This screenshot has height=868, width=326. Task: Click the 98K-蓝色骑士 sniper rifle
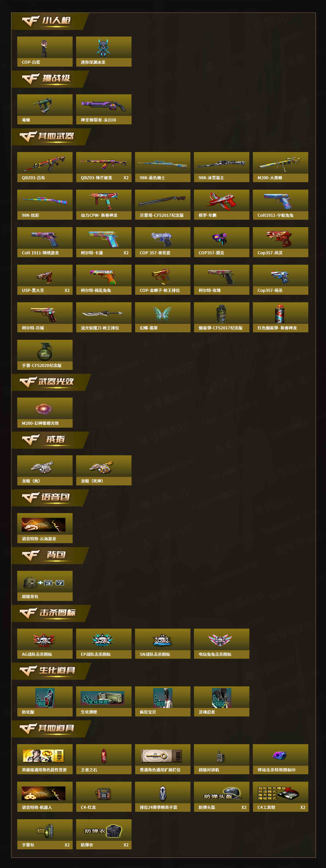(x=163, y=167)
